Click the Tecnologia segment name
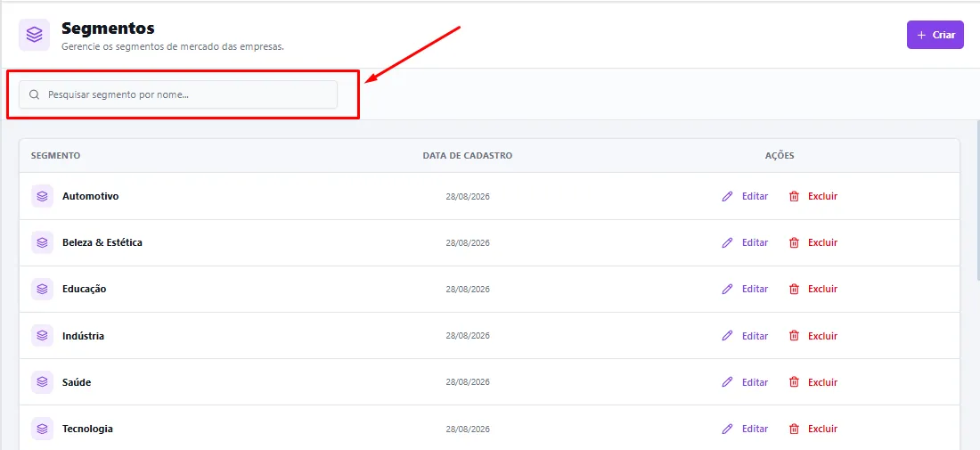The image size is (980, 450). tap(87, 429)
